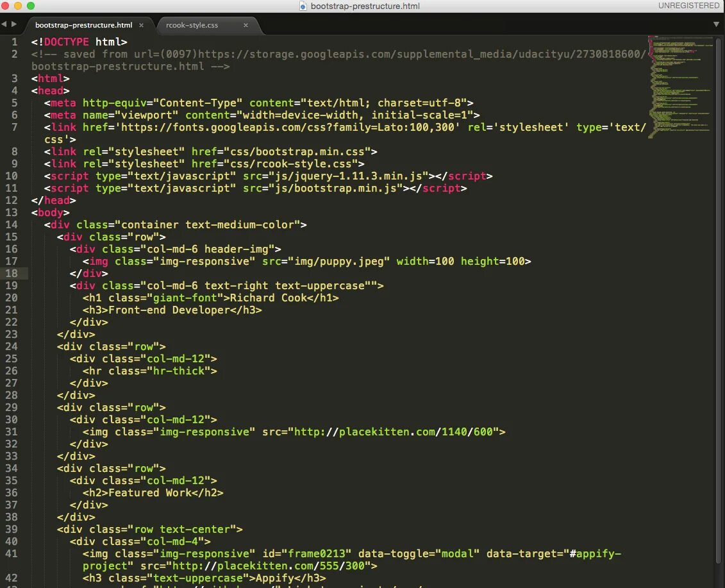Screen dimensions: 725x588
Task: Switch to the rcook-style.css tab
Action: [192, 25]
